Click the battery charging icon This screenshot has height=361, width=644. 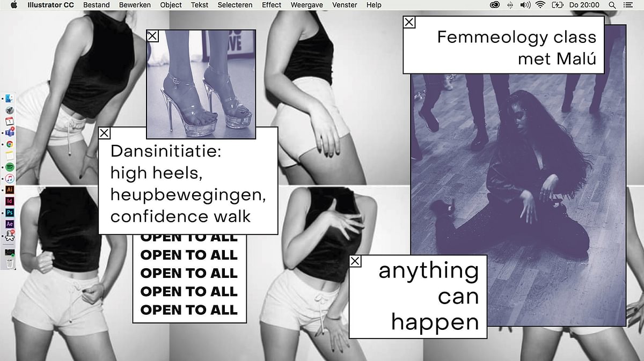[x=557, y=5]
